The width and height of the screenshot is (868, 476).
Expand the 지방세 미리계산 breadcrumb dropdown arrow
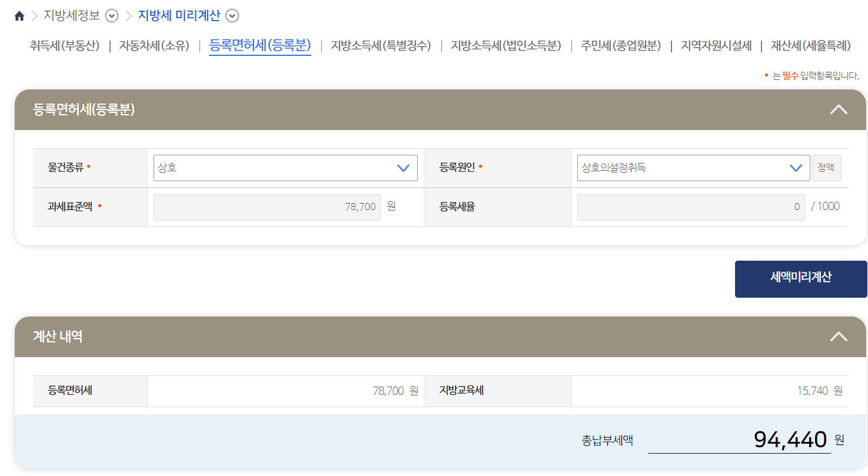click(232, 16)
